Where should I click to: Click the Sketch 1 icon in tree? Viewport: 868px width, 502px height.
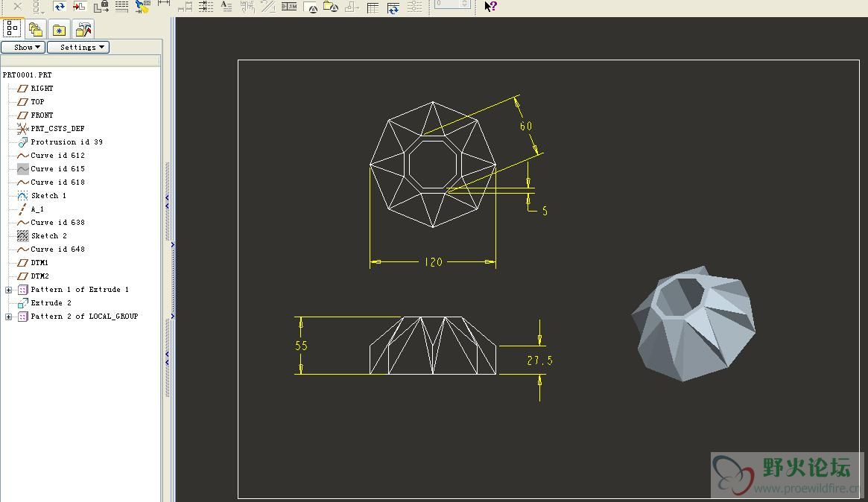[x=22, y=196]
